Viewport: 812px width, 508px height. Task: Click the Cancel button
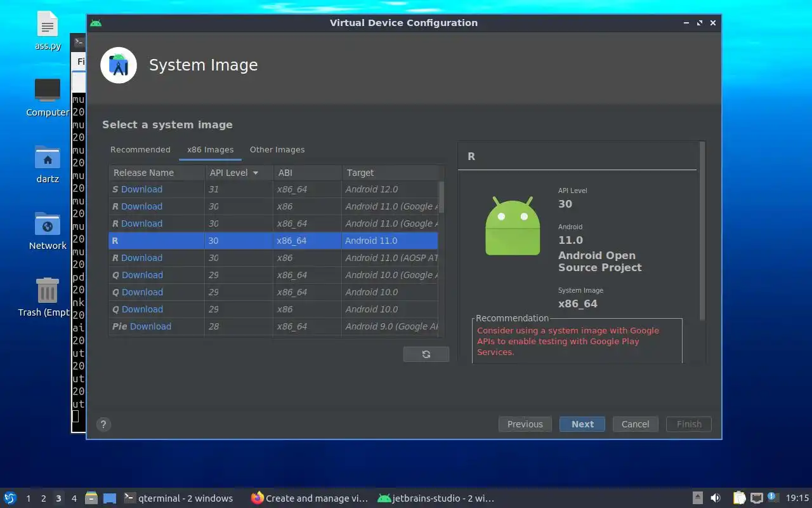(635, 424)
